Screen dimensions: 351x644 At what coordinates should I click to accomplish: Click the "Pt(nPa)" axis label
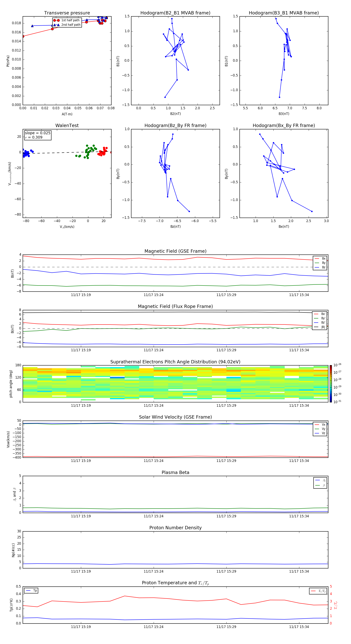(x=8, y=61)
